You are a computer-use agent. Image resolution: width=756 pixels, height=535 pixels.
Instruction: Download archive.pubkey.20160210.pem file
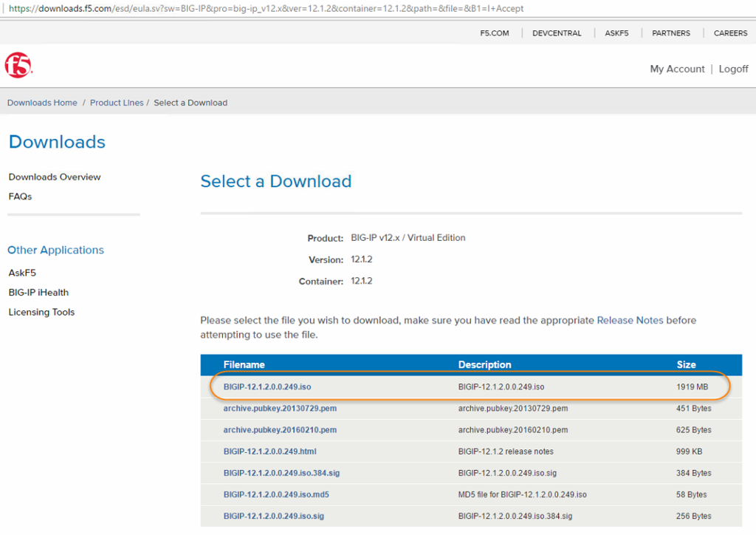[x=280, y=430]
